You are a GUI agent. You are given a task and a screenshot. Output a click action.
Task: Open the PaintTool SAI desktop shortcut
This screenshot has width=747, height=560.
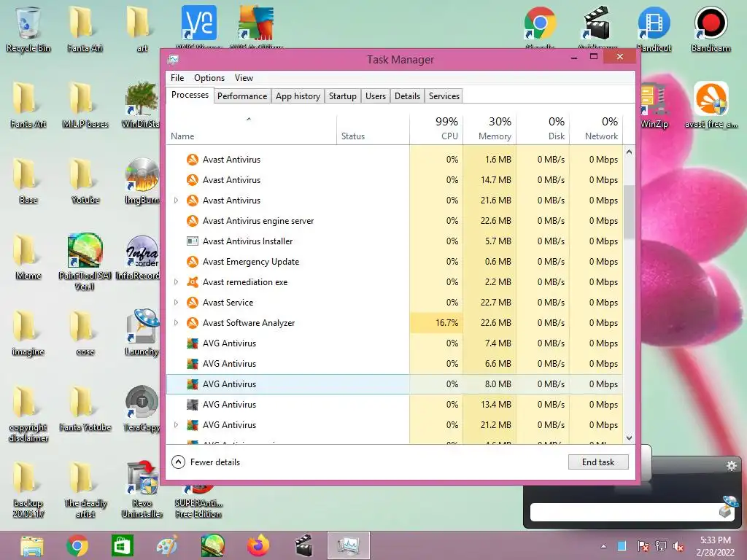tap(85, 262)
